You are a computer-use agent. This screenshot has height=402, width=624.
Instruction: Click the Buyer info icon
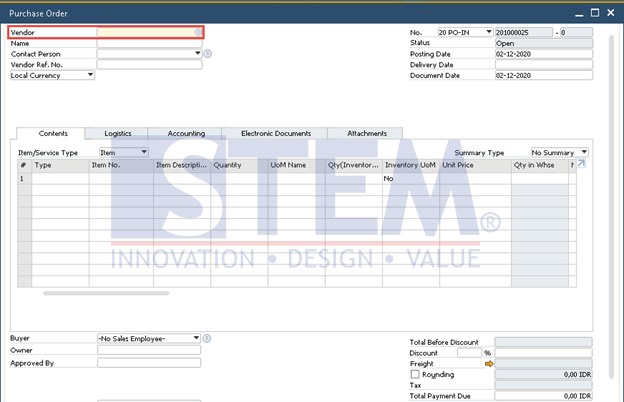[x=207, y=338]
